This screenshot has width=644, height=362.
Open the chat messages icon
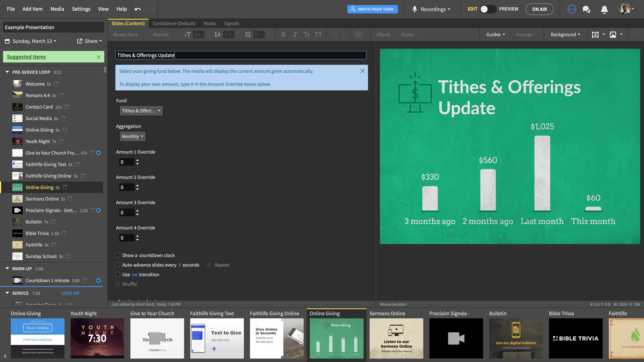coord(586,9)
